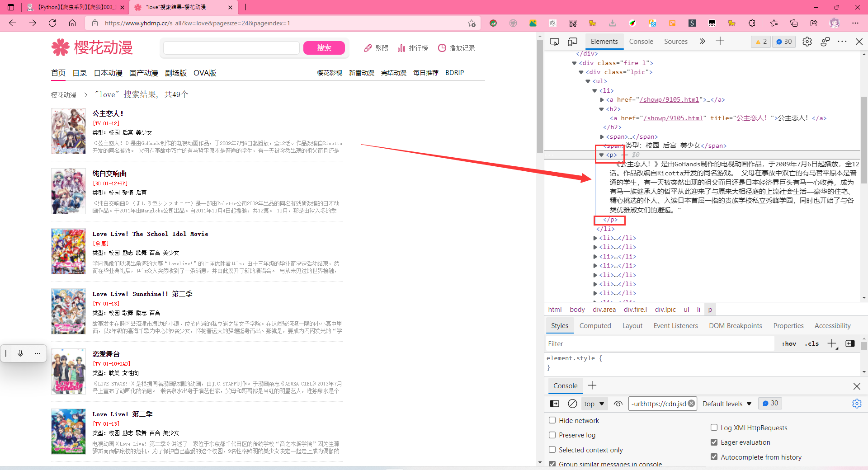Enable Log XMLHttpRequests checkbox
The height and width of the screenshot is (470, 868).
(714, 428)
